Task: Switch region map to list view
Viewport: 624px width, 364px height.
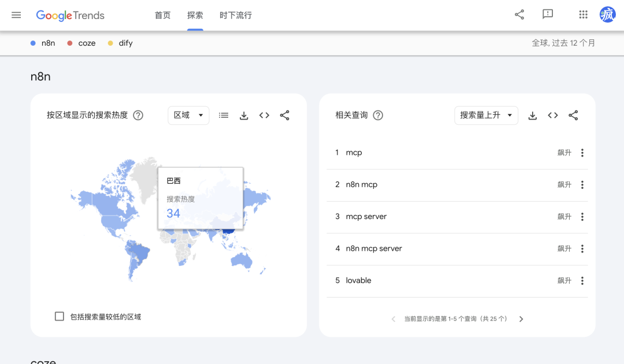Action: point(224,116)
